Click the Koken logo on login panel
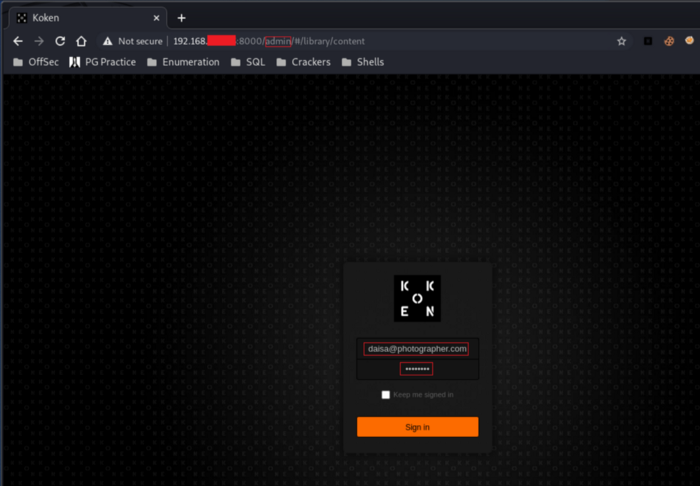This screenshot has width=700, height=486. click(417, 298)
